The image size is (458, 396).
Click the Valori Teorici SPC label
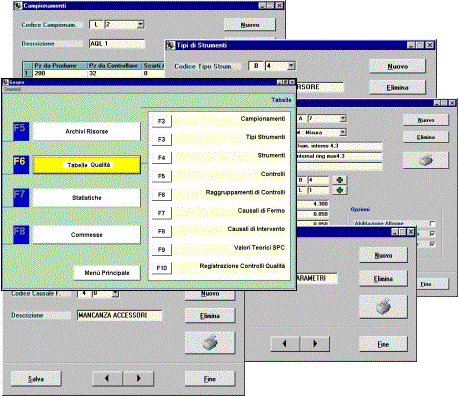click(x=259, y=248)
